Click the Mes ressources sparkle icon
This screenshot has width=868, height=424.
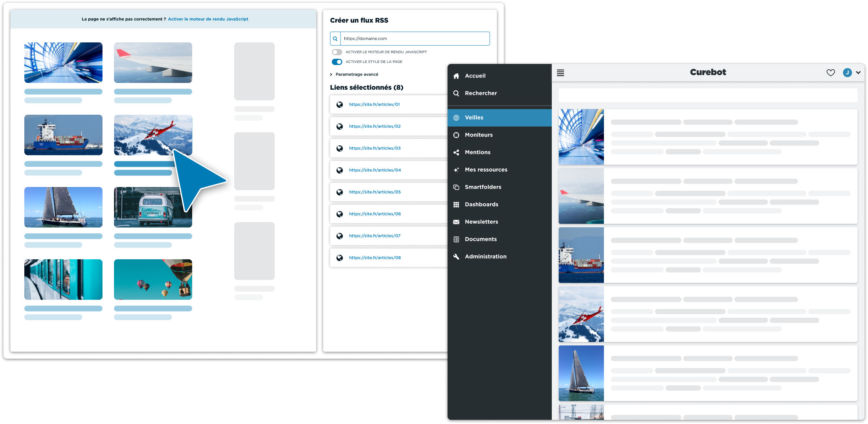click(456, 170)
